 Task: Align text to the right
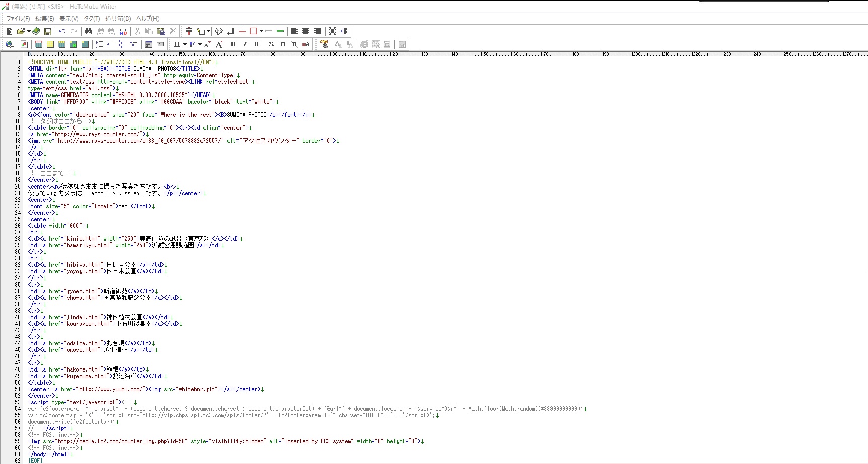coord(318,31)
